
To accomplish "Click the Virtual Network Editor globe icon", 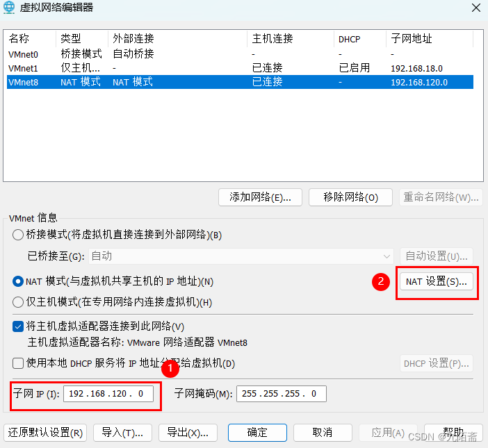I will coord(9,8).
